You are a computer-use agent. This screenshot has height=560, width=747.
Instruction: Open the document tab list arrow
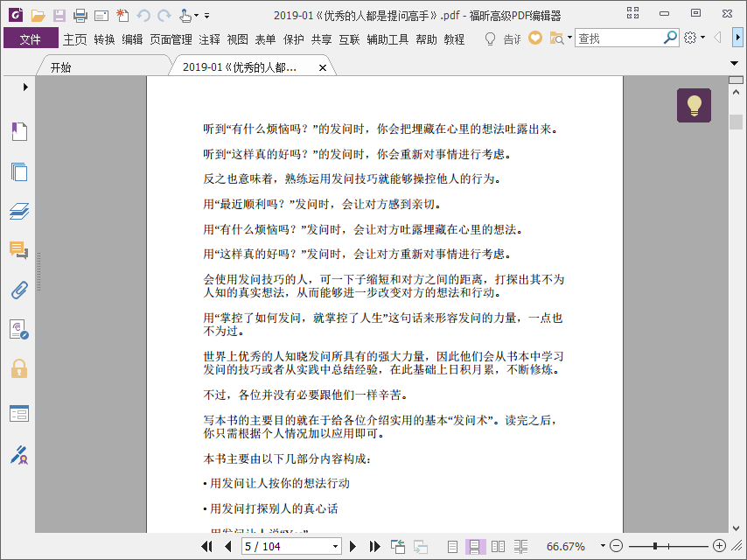tap(734, 63)
